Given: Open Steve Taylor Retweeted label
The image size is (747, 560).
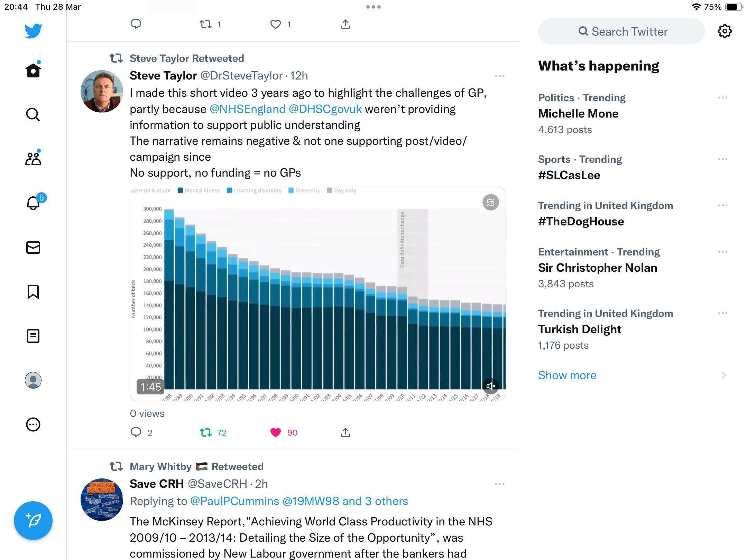Looking at the screenshot, I should (187, 58).
